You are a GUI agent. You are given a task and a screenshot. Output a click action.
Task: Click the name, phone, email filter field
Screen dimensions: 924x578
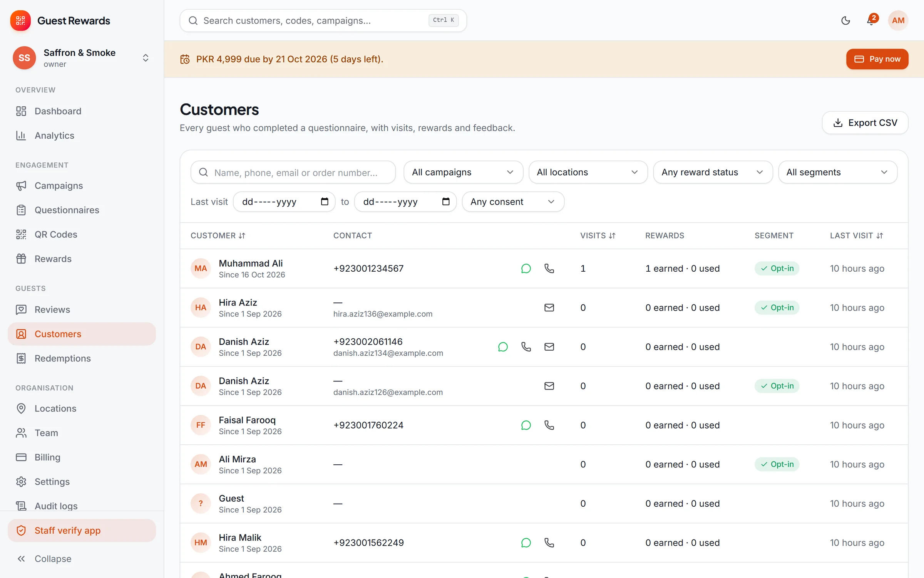pyautogui.click(x=293, y=172)
